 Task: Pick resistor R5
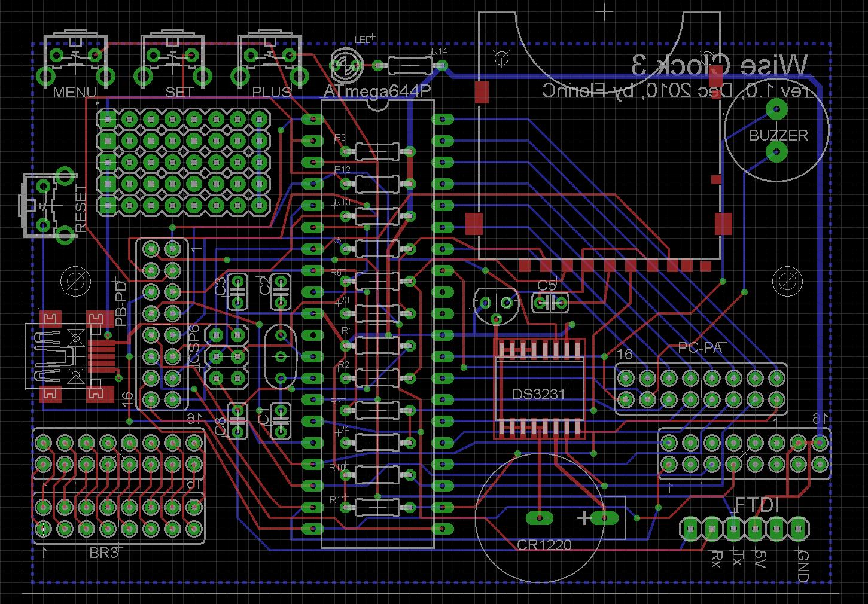[x=377, y=248]
